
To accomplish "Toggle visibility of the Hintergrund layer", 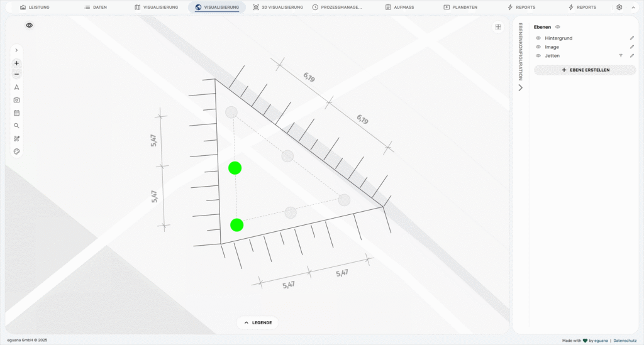I will click(538, 38).
